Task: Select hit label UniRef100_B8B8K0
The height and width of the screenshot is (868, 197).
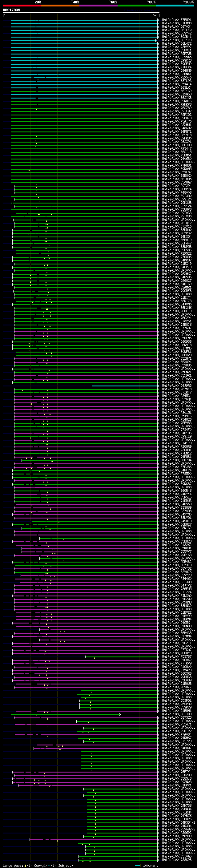Action: (177, 176)
